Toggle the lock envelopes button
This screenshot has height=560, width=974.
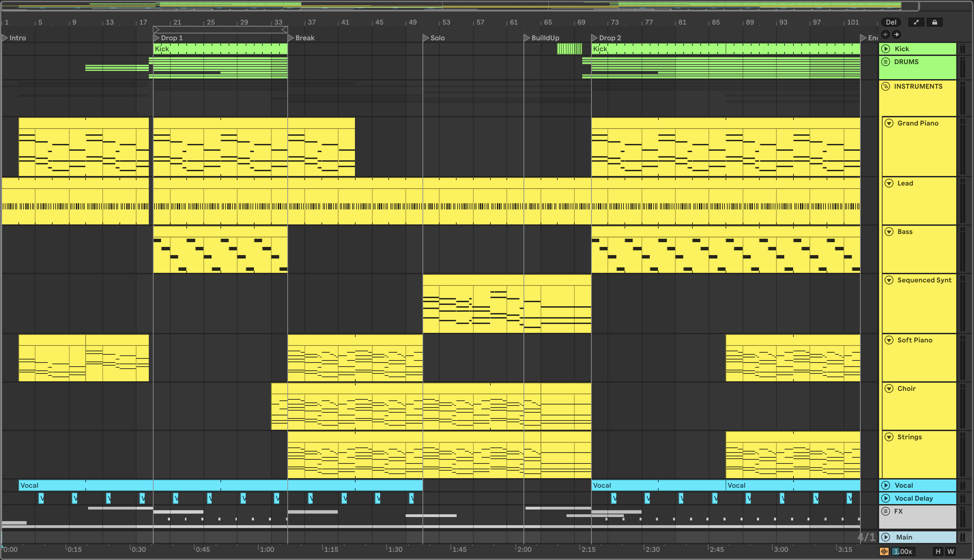[x=934, y=22]
